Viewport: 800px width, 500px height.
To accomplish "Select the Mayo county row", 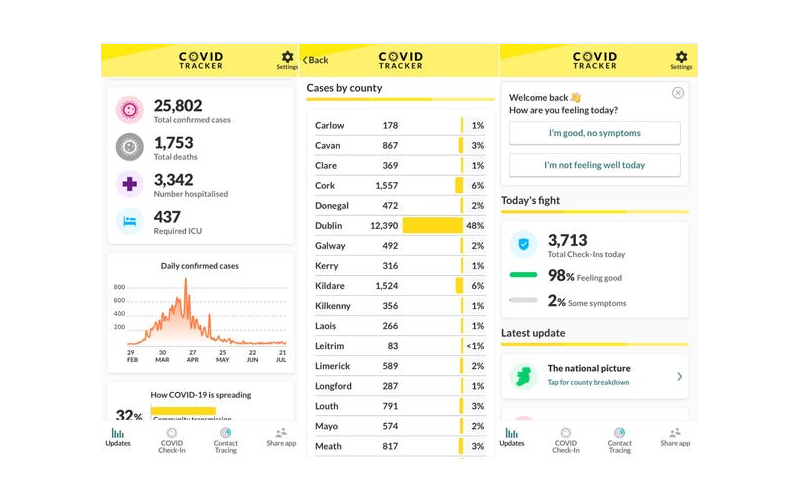I will pos(401,426).
